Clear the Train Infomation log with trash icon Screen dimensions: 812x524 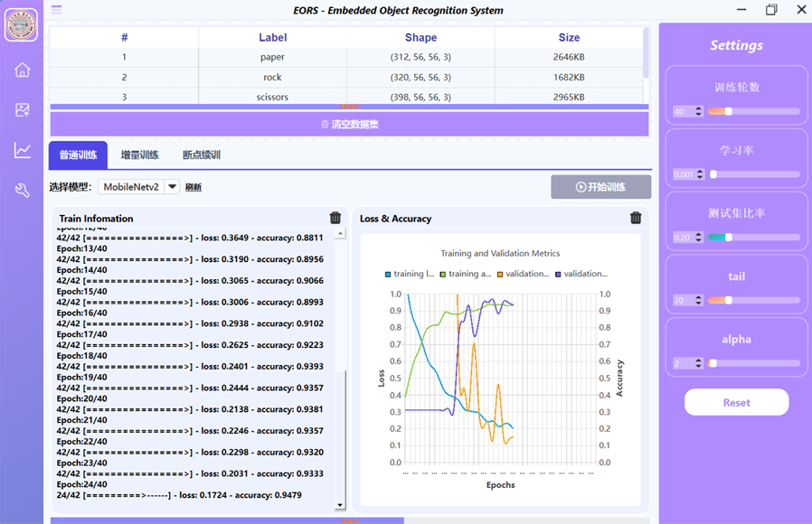tap(335, 218)
